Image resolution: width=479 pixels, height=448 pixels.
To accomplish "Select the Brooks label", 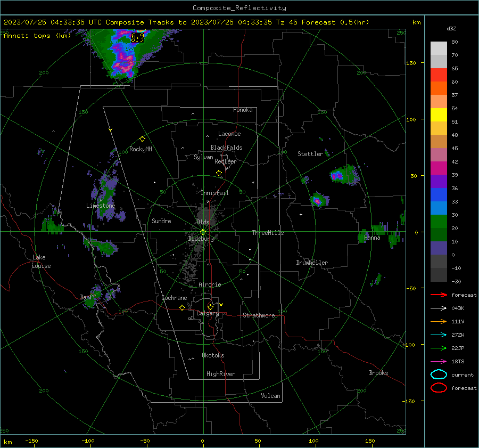I will pyautogui.click(x=378, y=373).
